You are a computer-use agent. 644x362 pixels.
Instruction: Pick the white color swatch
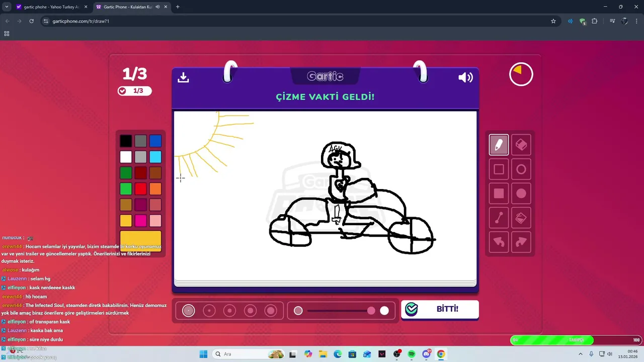[126, 157]
